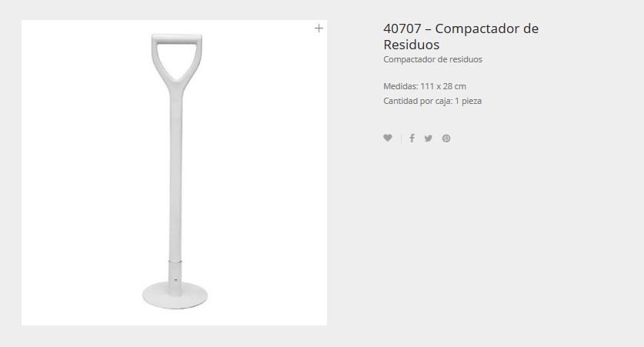
Task: Click the small rivet hole on lower shaft
Action: (175, 280)
